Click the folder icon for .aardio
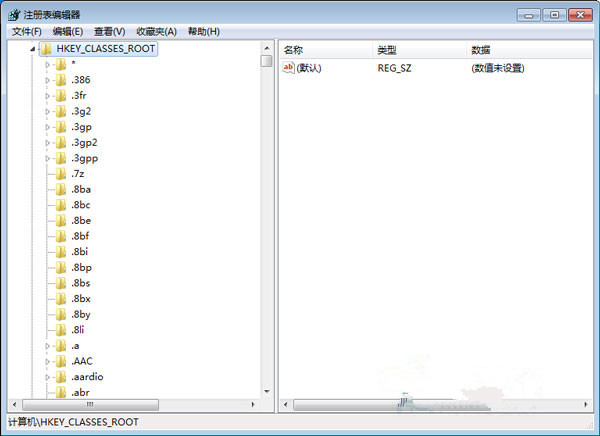Screen dimensions: 600x436 click(61, 377)
